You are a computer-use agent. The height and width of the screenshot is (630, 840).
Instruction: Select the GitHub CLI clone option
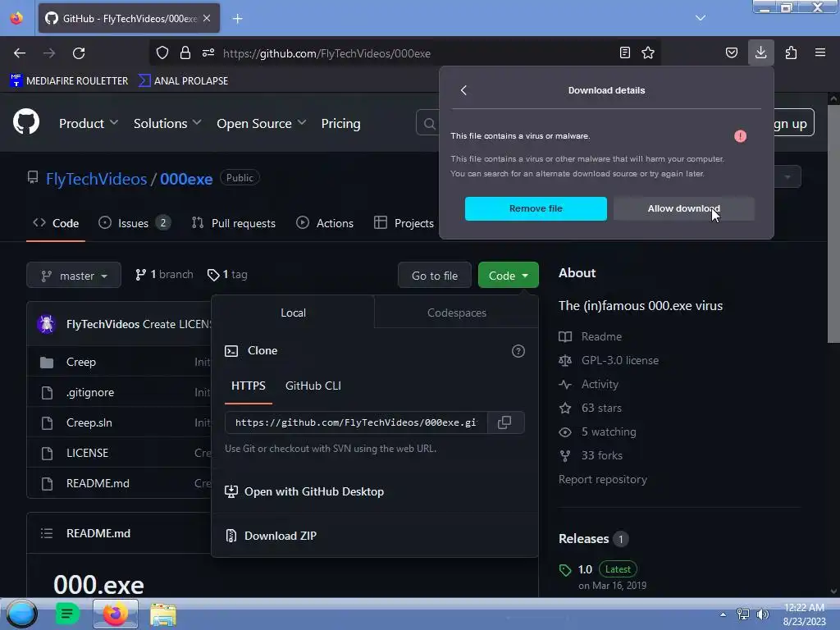(313, 386)
